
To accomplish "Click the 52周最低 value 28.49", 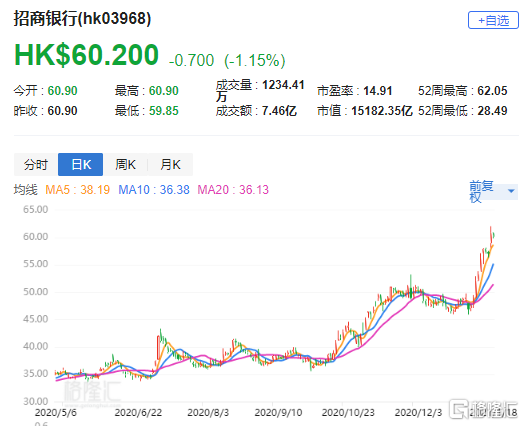I will point(492,111).
